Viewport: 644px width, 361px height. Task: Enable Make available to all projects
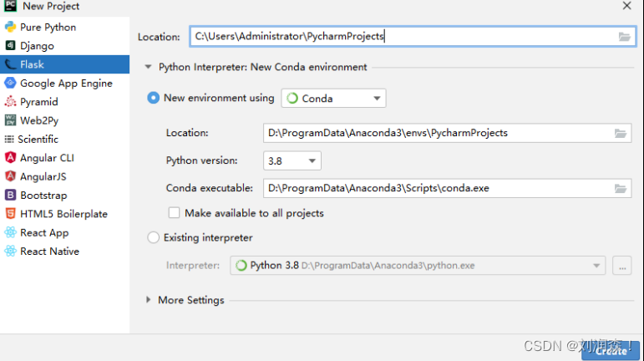[174, 213]
